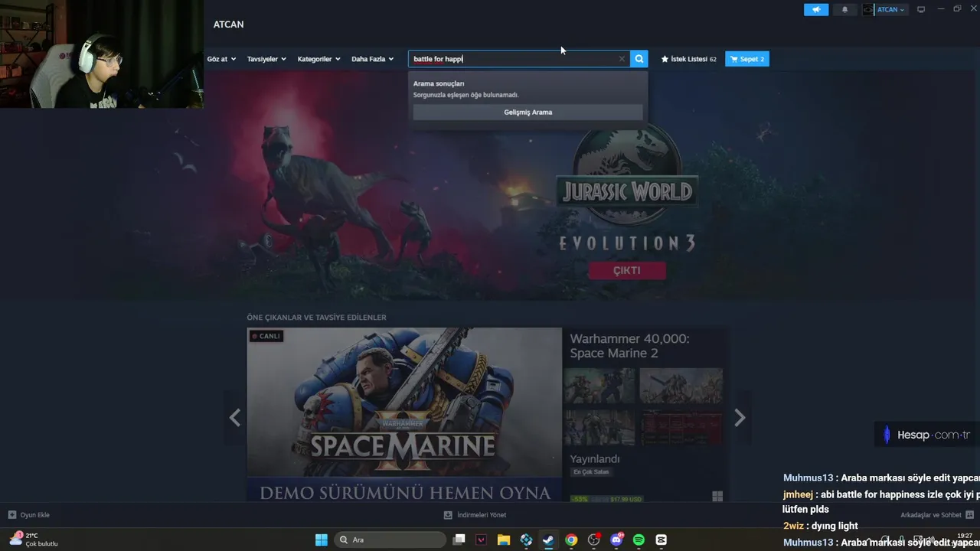The width and height of the screenshot is (980, 551).
Task: Open the weather widget showing 21°C
Action: (x=34, y=540)
